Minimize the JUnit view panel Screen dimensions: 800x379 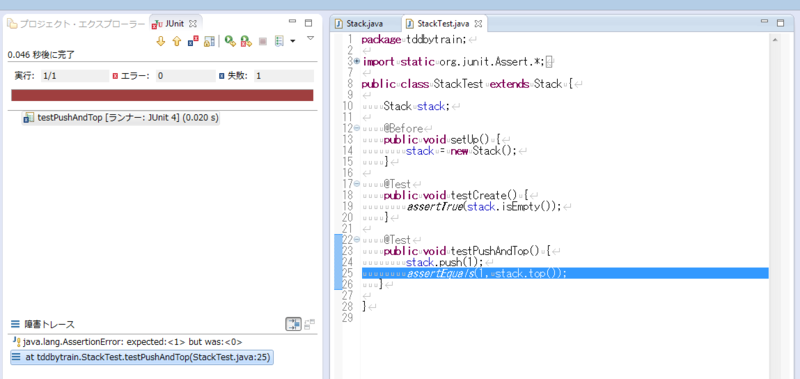pos(292,22)
